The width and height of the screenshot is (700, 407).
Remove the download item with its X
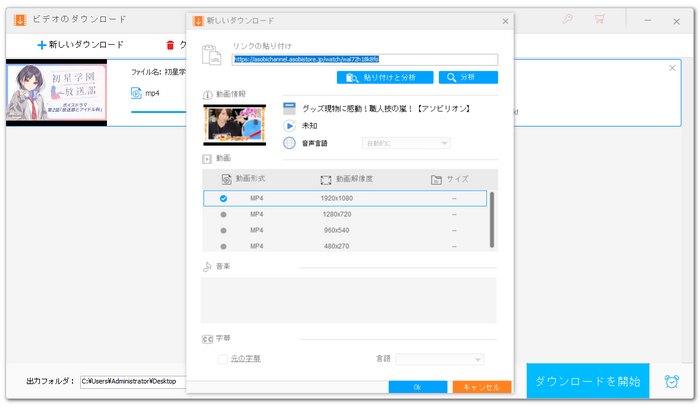coord(672,68)
